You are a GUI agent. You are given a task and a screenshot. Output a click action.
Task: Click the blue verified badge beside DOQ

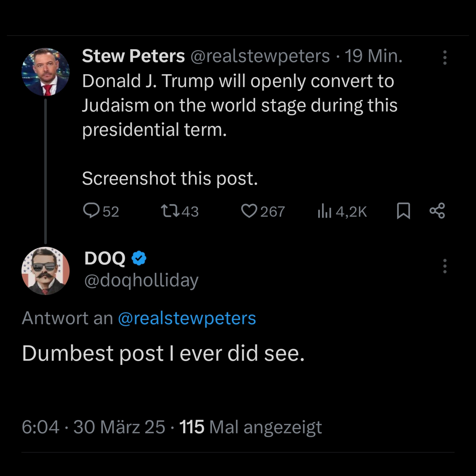(x=139, y=258)
